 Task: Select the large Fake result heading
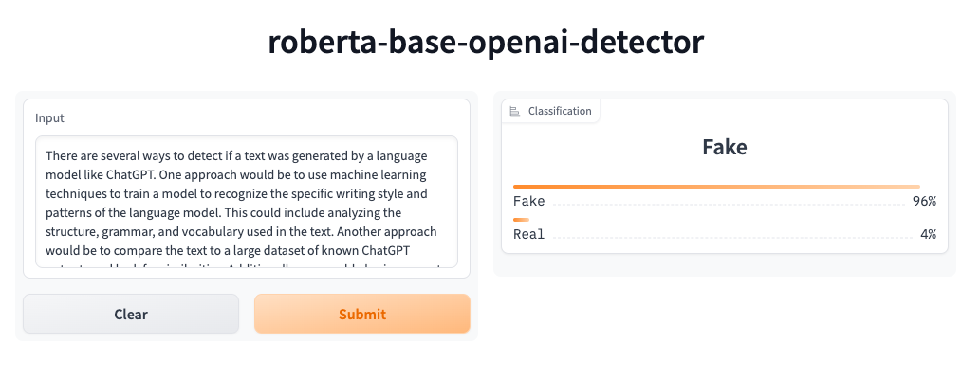[x=725, y=147]
